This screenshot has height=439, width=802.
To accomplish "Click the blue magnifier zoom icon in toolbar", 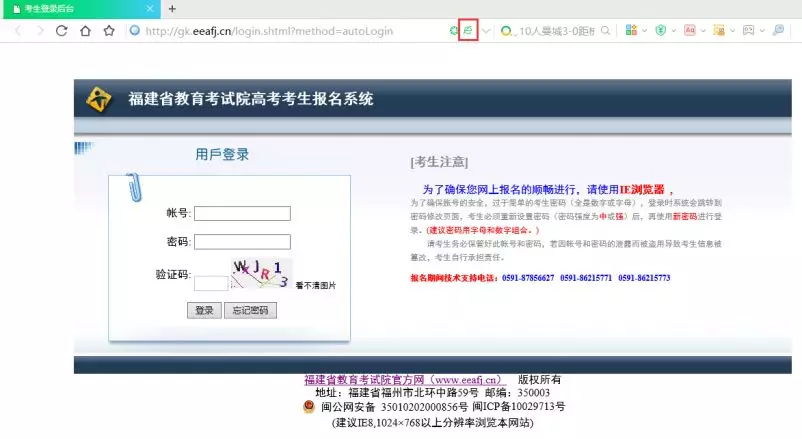I will tap(778, 30).
